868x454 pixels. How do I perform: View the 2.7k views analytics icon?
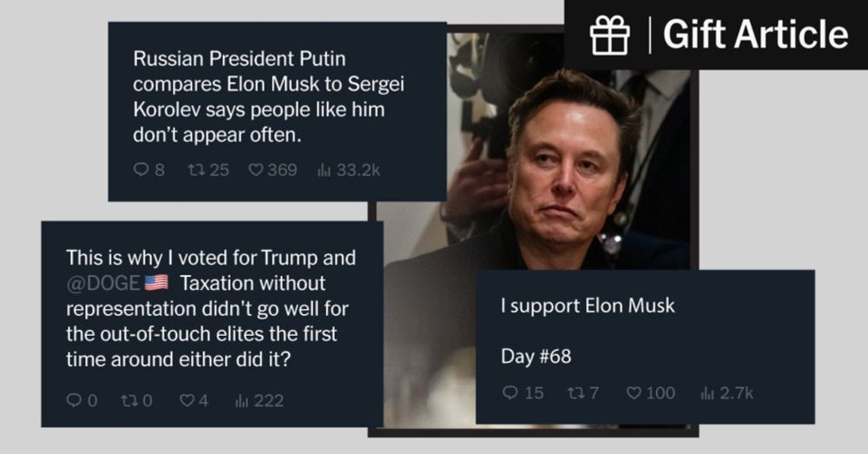click(x=707, y=393)
